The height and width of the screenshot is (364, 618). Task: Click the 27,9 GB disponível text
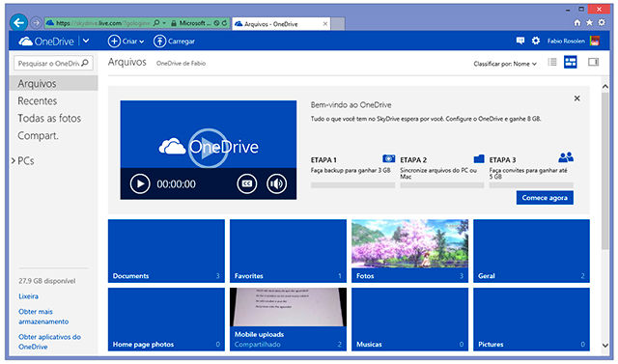[x=47, y=281]
